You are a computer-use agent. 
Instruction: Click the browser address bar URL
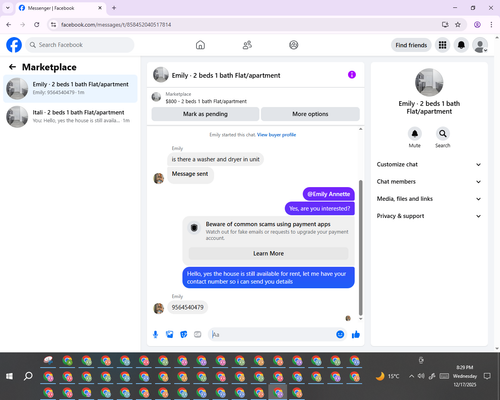coord(116,25)
